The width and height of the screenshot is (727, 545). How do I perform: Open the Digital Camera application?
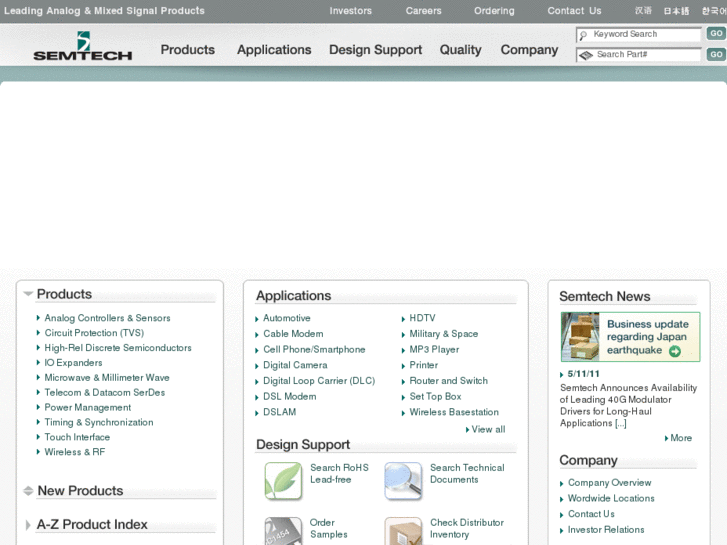tap(295, 365)
